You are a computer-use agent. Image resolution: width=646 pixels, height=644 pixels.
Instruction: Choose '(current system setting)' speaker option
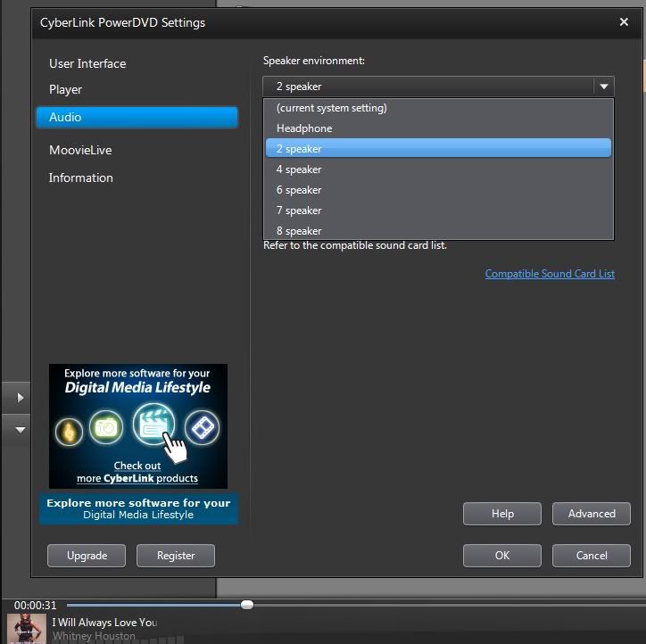(x=438, y=108)
